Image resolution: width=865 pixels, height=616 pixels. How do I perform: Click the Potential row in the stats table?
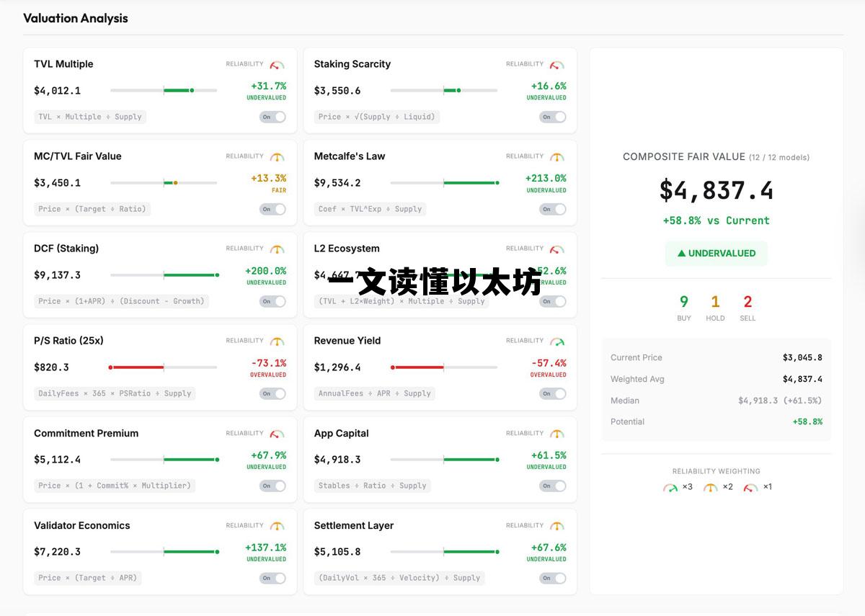tap(716, 421)
